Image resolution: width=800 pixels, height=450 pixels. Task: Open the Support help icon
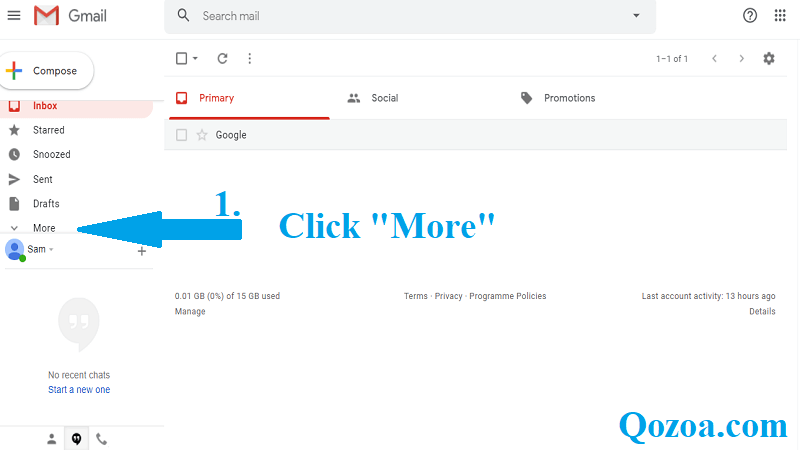[x=749, y=15]
